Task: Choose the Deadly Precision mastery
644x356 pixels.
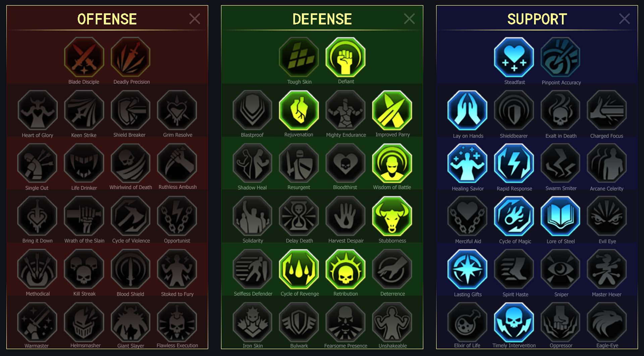Action: tap(130, 57)
